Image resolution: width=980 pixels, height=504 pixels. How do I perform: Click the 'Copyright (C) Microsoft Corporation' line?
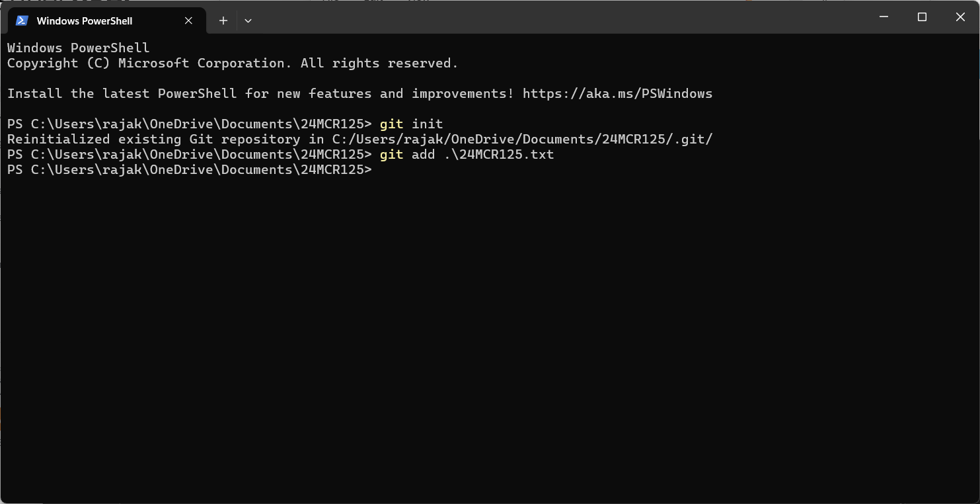[233, 63]
